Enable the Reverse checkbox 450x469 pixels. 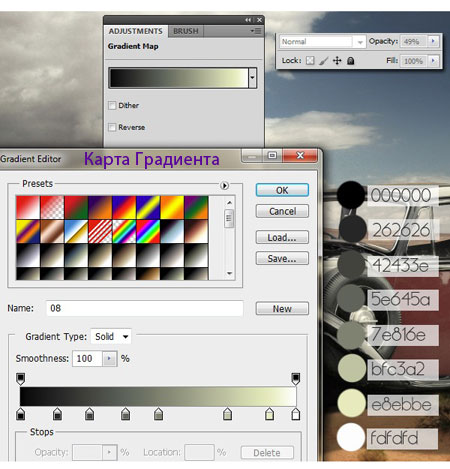(112, 127)
